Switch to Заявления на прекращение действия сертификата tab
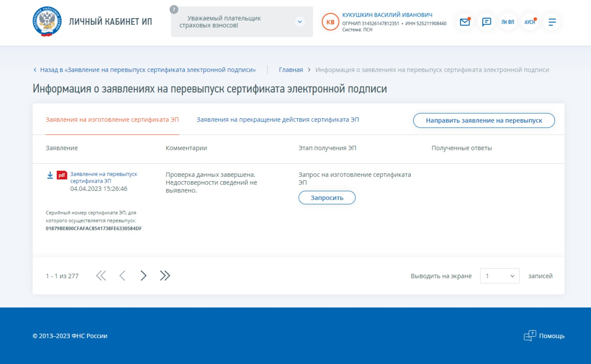The image size is (591, 364). [277, 120]
